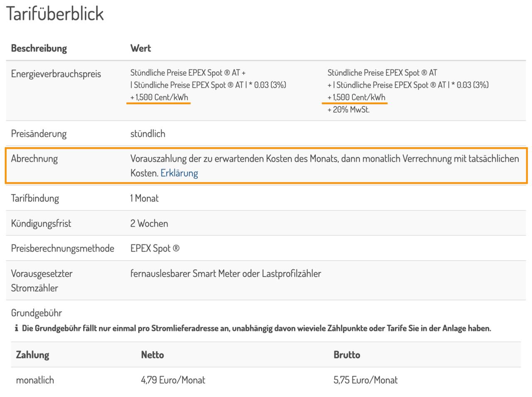Select the Wert column header

pyautogui.click(x=140, y=48)
